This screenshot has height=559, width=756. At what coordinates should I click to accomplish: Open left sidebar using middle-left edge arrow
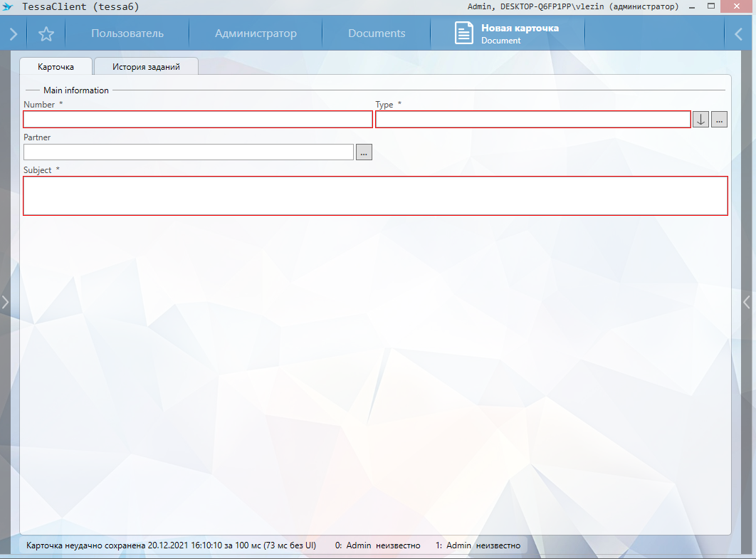pos(5,302)
